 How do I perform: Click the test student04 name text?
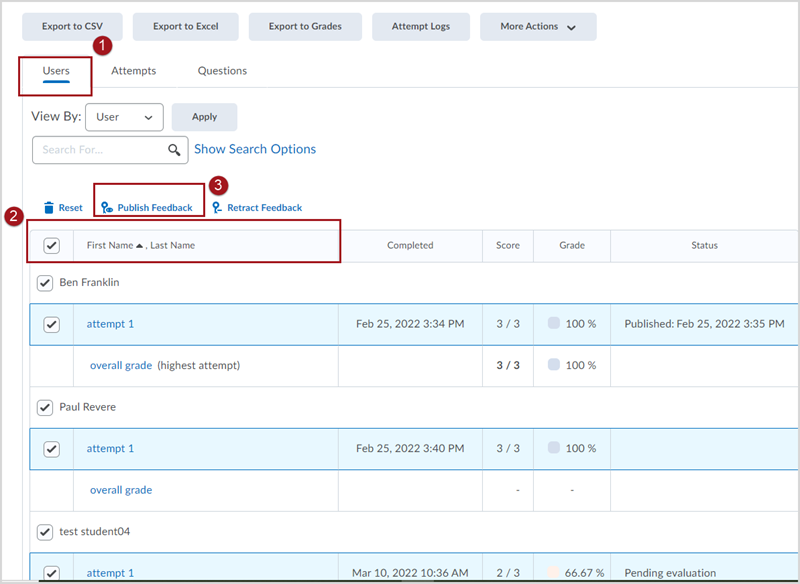point(95,531)
